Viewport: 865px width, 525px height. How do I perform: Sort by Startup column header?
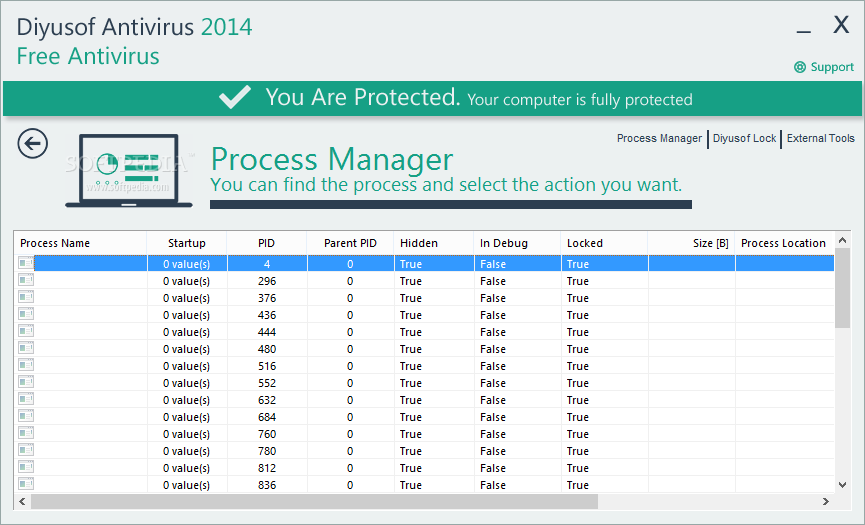186,243
